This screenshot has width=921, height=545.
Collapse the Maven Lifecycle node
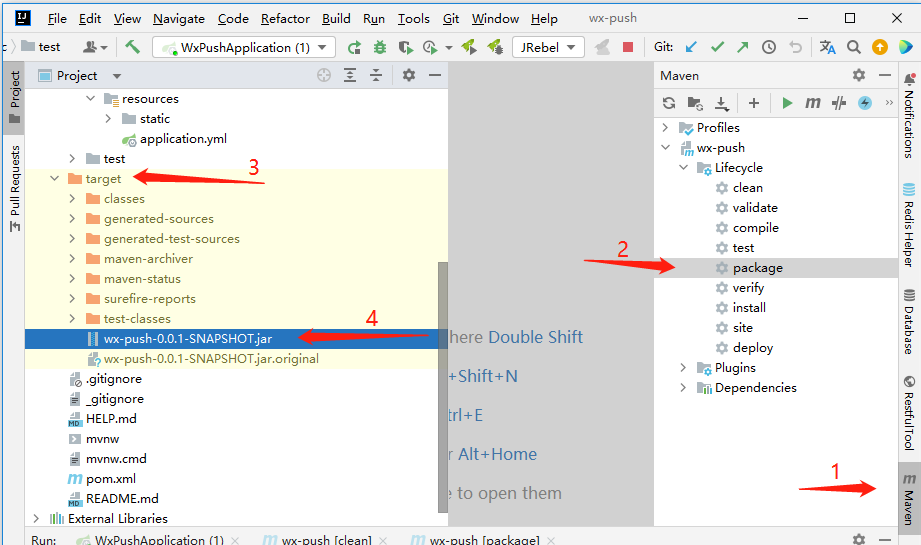click(684, 167)
